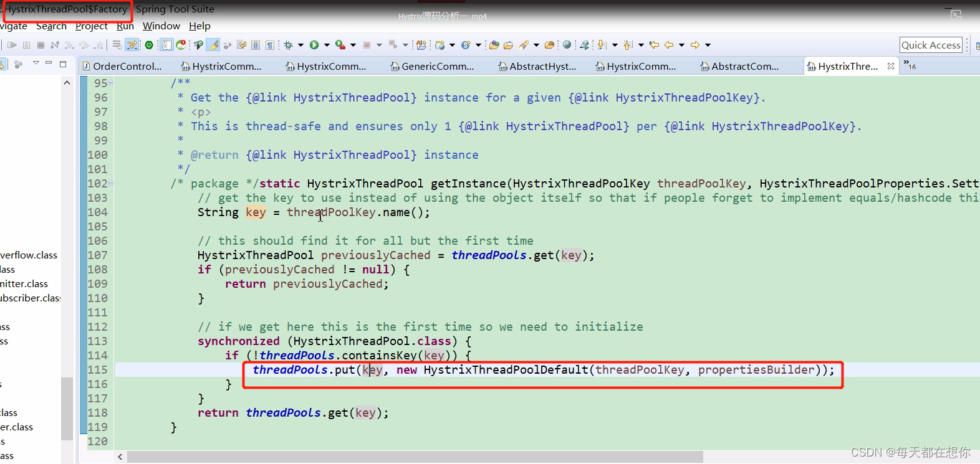The width and height of the screenshot is (980, 464).
Task: Click the Last Edit Location icon
Action: click(x=654, y=45)
